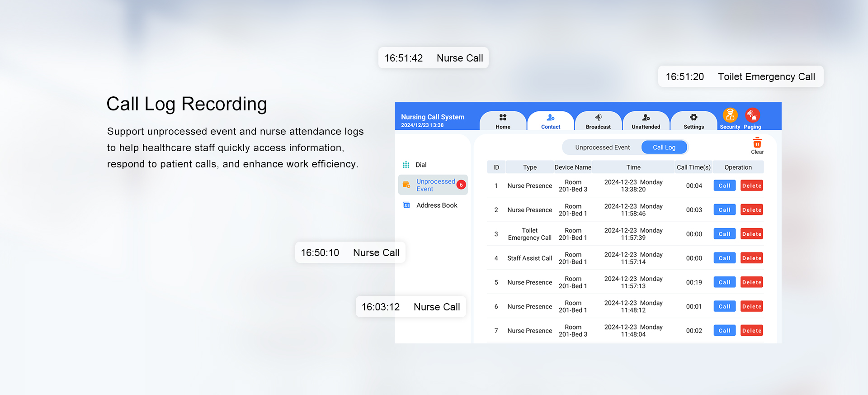Open the Security icon in header

coord(730,116)
